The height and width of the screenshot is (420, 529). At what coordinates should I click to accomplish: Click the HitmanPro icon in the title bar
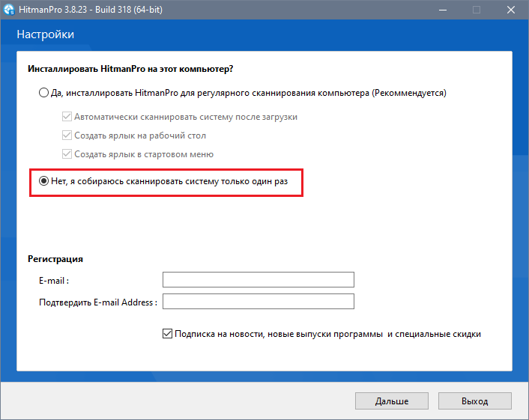tap(10, 10)
